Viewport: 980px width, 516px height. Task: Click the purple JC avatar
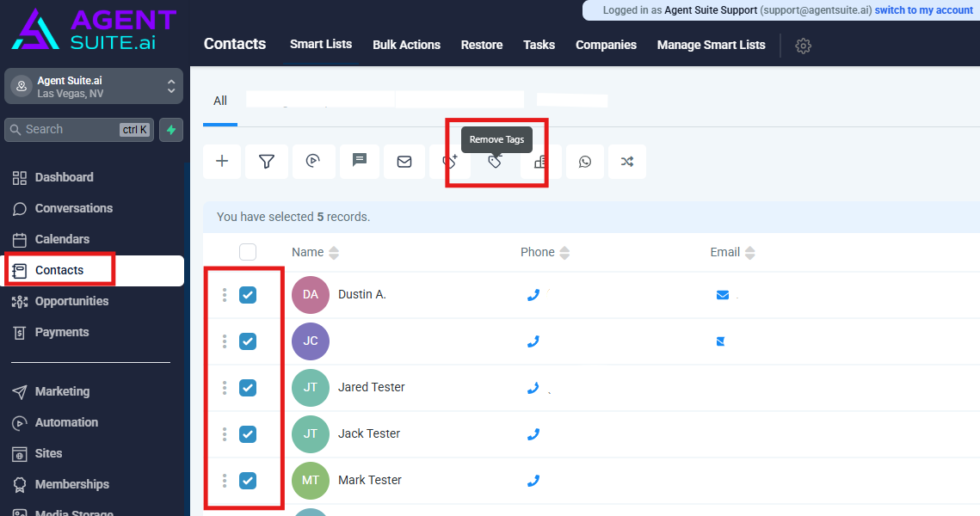(x=311, y=341)
